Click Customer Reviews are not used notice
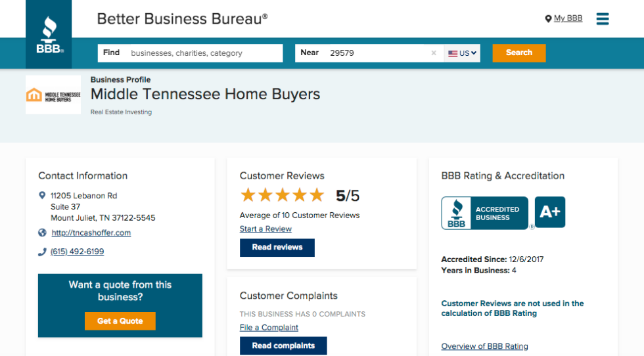Image resolution: width=644 pixels, height=356 pixels. pyautogui.click(x=513, y=308)
